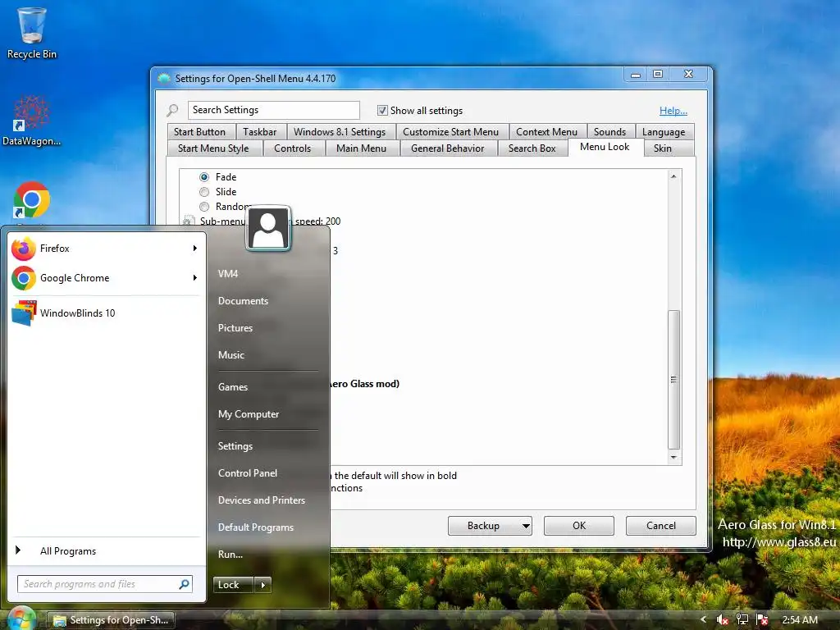Enable the Show all settings checkbox
The width and height of the screenshot is (840, 630).
382,111
